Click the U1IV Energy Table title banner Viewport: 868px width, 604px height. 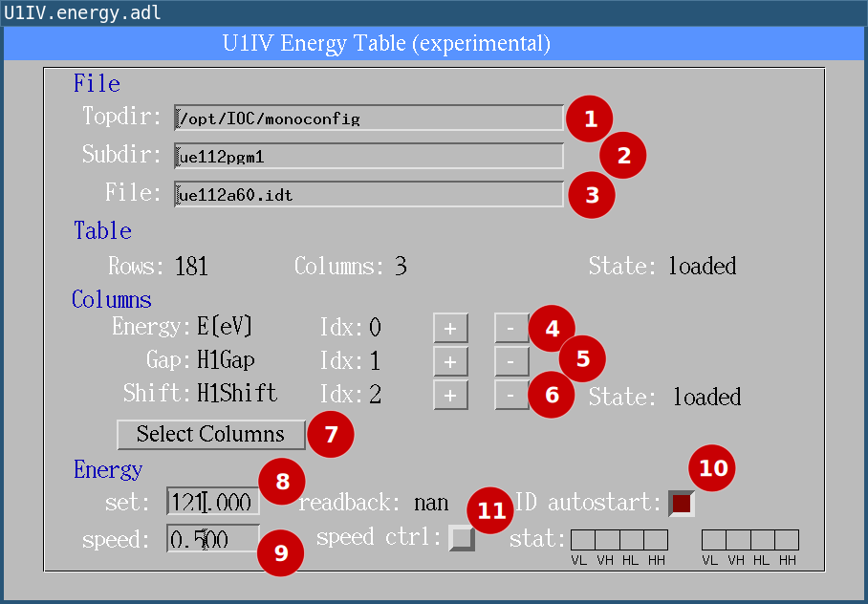pyautogui.click(x=433, y=42)
